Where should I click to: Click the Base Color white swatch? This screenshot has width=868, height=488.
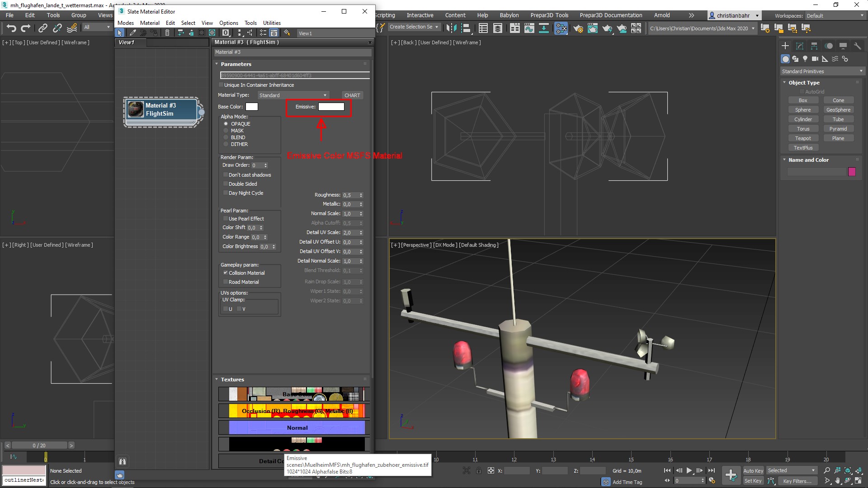coord(252,107)
